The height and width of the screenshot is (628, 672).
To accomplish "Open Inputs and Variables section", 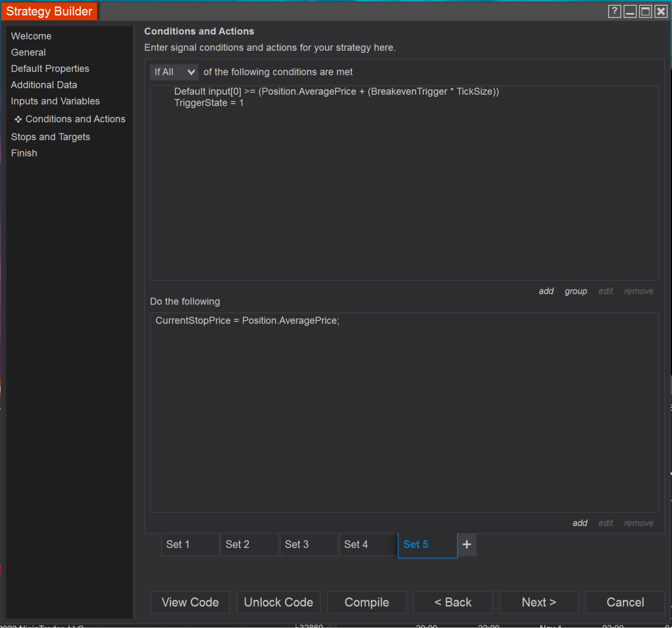I will 55,101.
